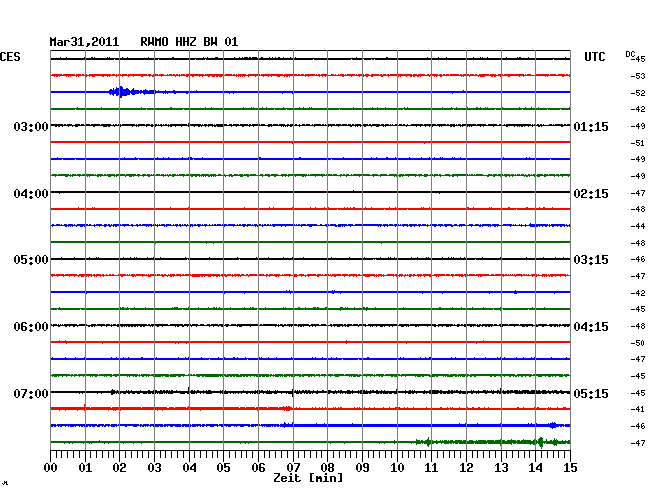This screenshot has width=650, height=494.
Task: Click the 14 minute tick label
Action: [535, 468]
